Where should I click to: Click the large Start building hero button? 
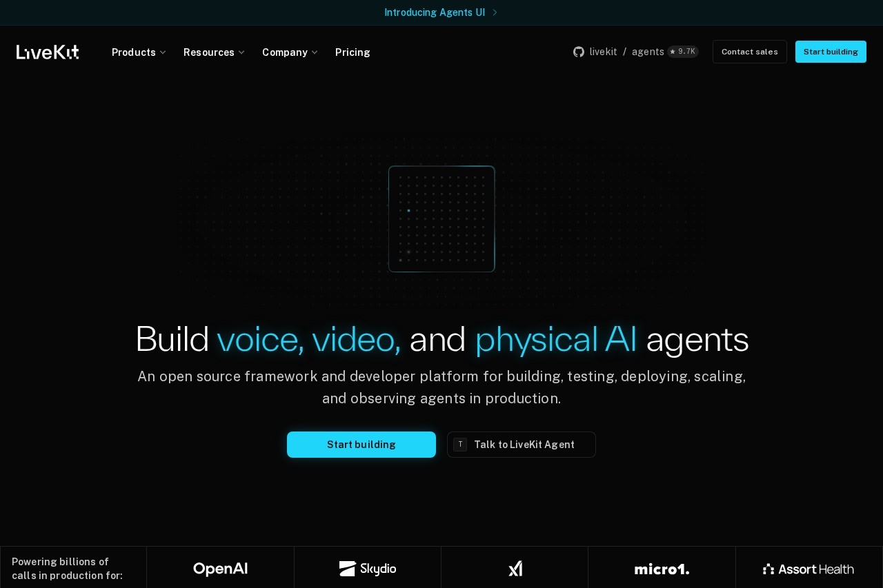click(x=361, y=445)
